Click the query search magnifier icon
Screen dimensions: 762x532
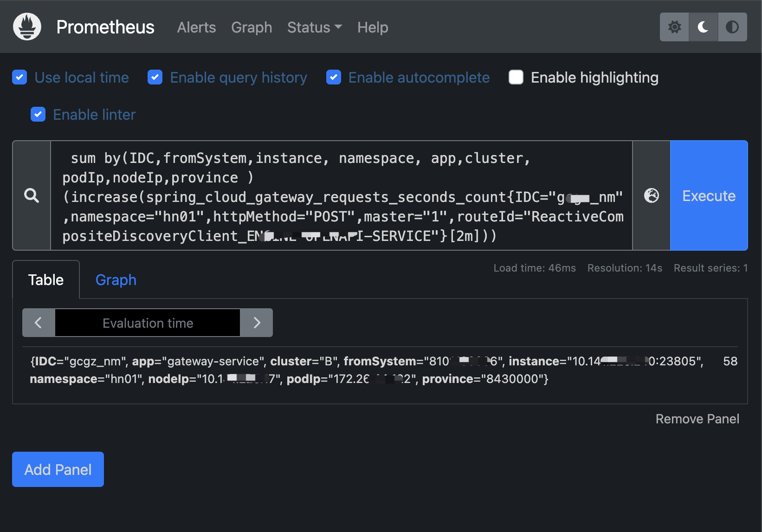tap(32, 195)
